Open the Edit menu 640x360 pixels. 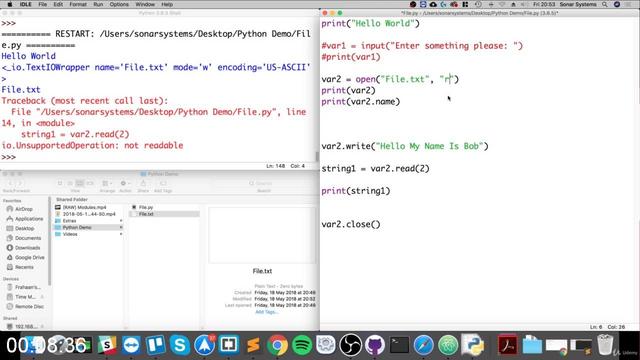point(58,4)
